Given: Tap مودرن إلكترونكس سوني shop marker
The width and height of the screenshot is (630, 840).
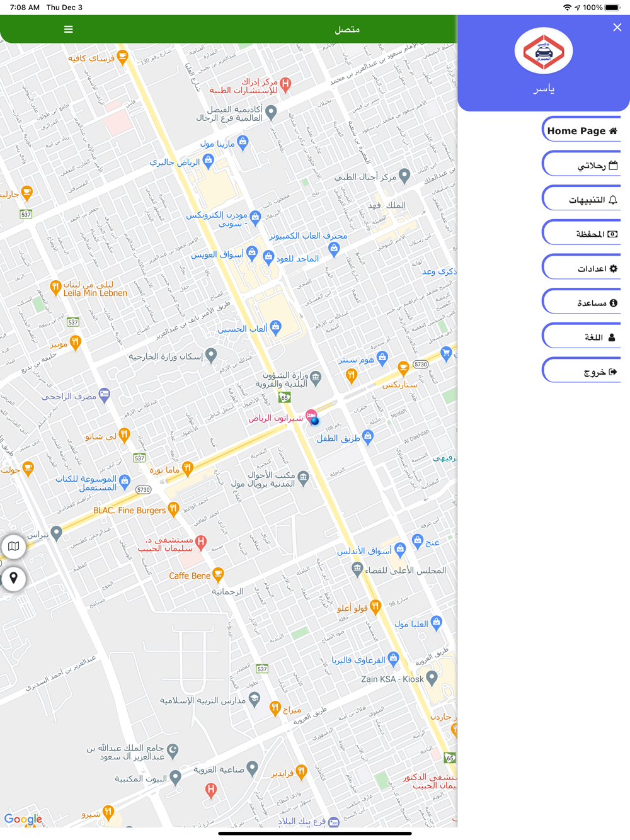Looking at the screenshot, I should [255, 218].
